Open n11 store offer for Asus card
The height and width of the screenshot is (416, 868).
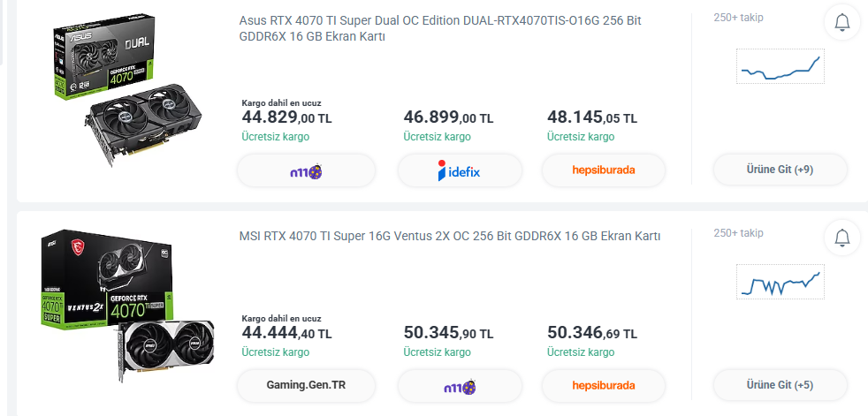pyautogui.click(x=306, y=170)
